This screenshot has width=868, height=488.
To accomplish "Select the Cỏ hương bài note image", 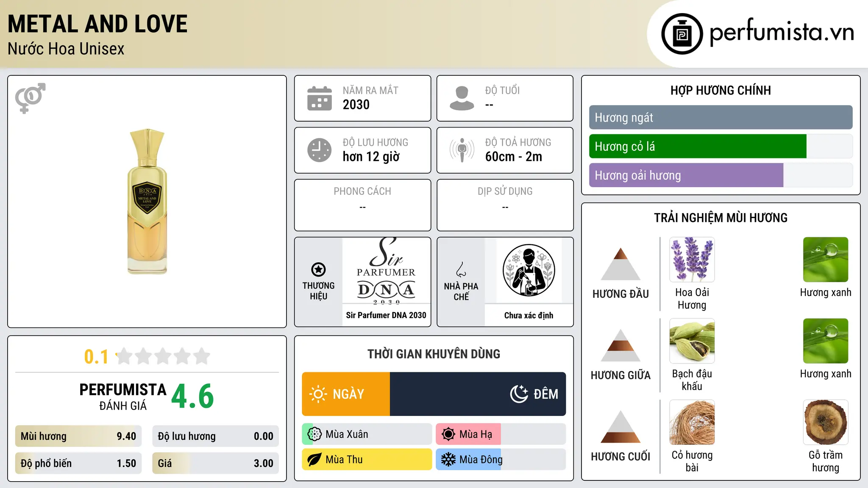I will click(x=692, y=422).
